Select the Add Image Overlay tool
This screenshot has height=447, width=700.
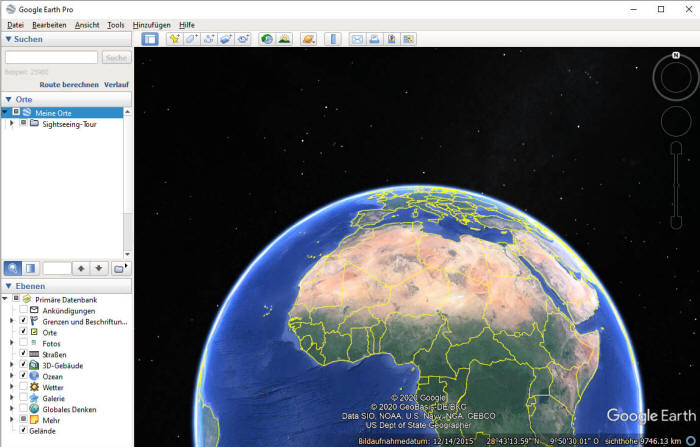coord(226,39)
